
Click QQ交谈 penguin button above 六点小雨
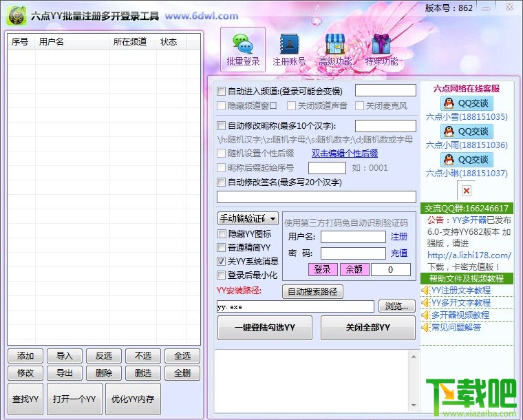(467, 131)
